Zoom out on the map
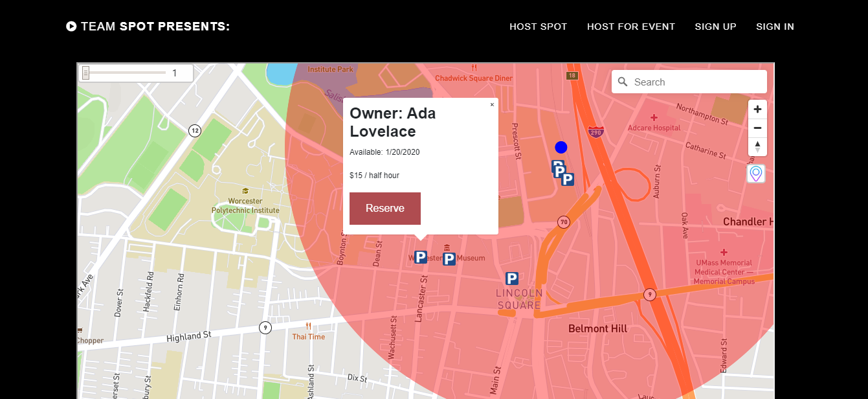868x399 pixels. pos(757,128)
